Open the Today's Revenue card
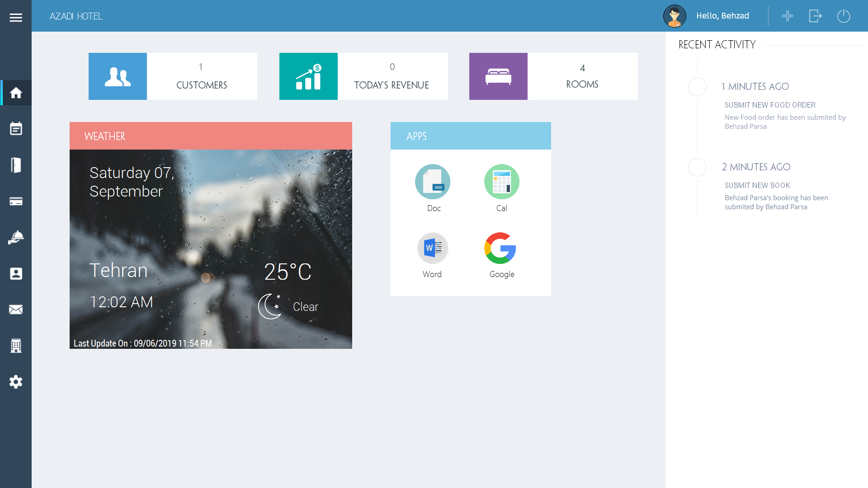The width and height of the screenshot is (868, 488). click(363, 76)
